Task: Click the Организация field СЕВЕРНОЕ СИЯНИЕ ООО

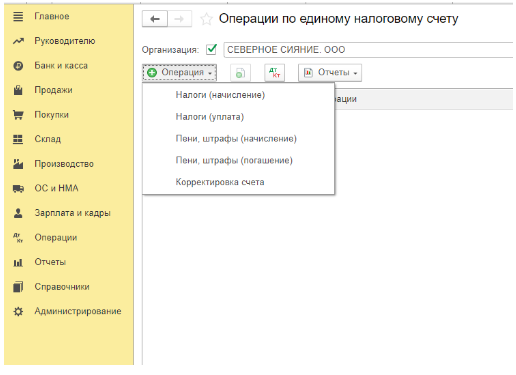Action: coord(368,50)
